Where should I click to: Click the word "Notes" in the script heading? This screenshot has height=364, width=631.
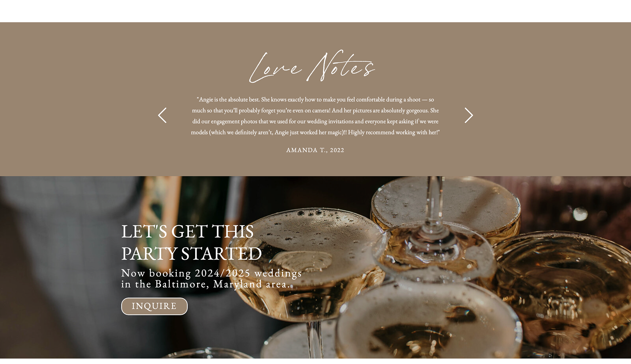click(x=341, y=66)
